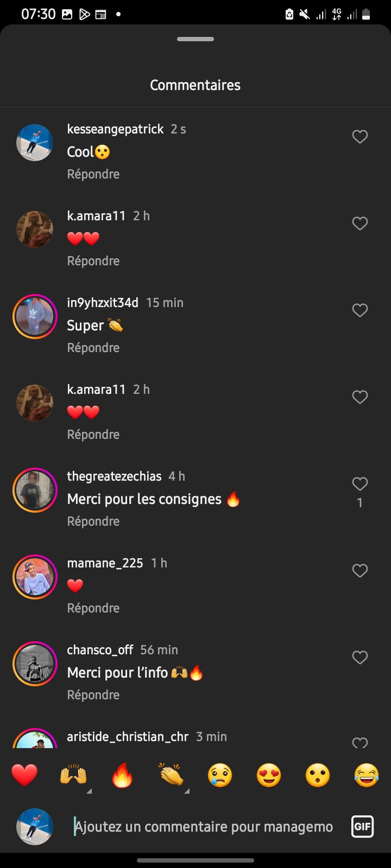Image resolution: width=391 pixels, height=868 pixels.
Task: Tap the surprised face emoji
Action: pyautogui.click(x=318, y=775)
